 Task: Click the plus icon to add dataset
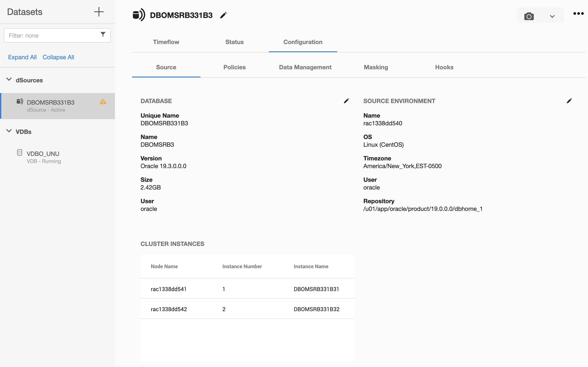[x=99, y=12]
